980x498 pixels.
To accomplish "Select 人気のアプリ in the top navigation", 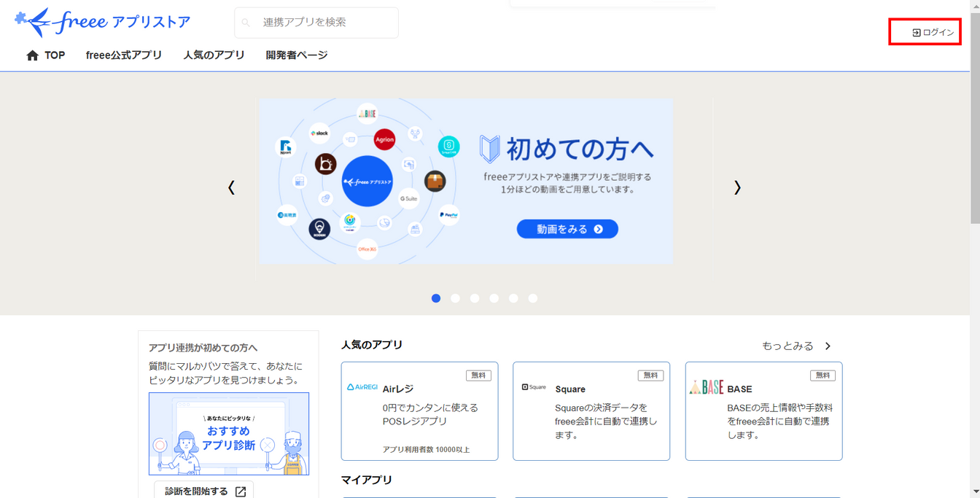I will click(x=214, y=55).
